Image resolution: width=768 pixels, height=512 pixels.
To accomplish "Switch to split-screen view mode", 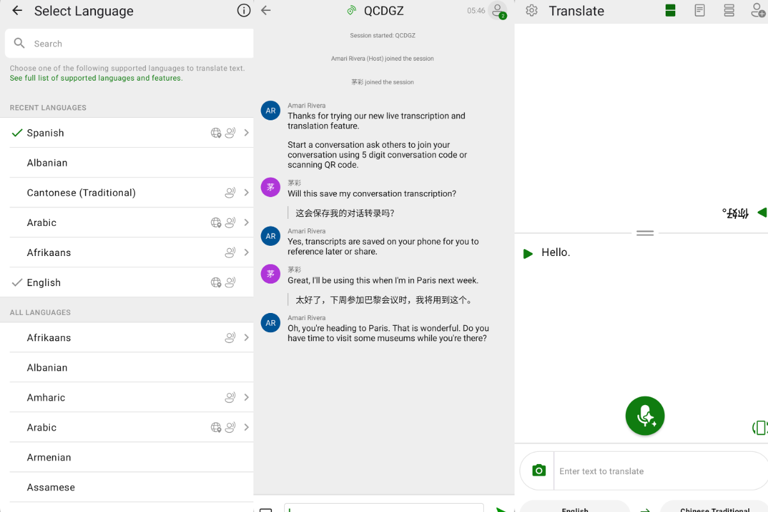I will (x=670, y=11).
